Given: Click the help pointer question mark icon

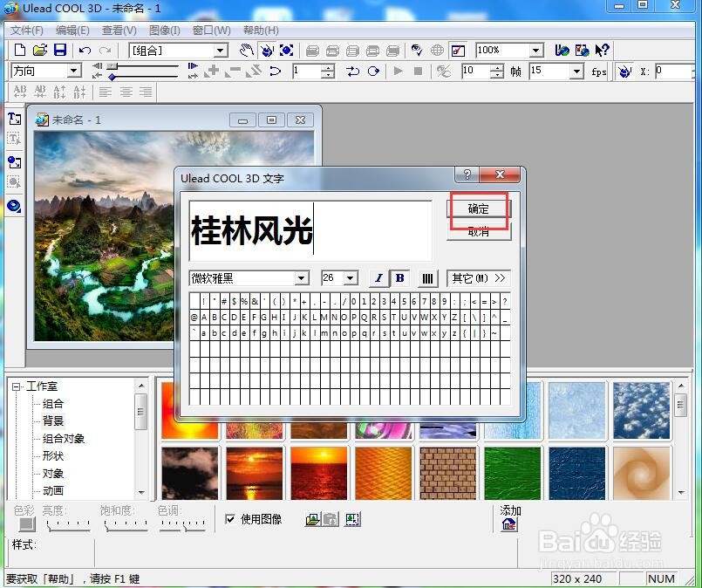Looking at the screenshot, I should [603, 50].
